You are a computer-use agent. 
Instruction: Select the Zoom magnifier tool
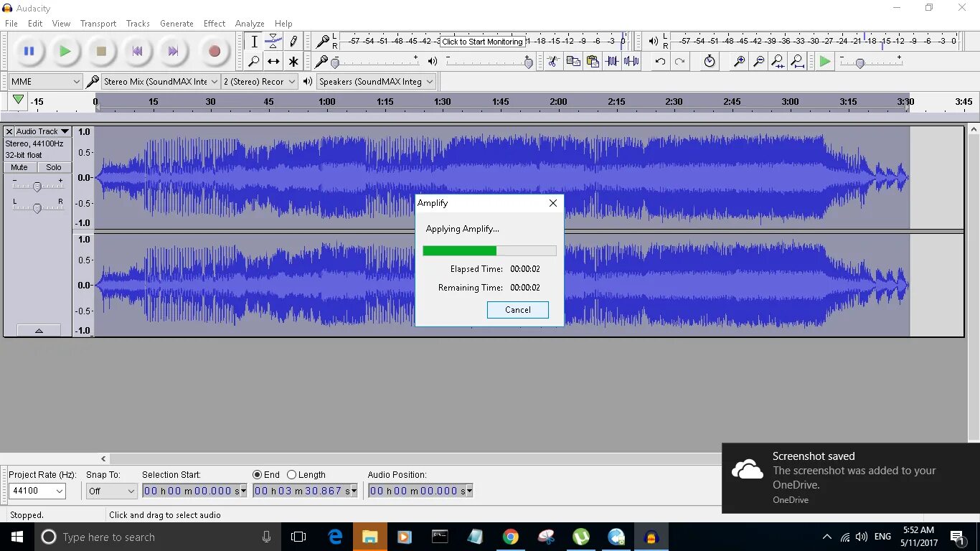point(254,62)
